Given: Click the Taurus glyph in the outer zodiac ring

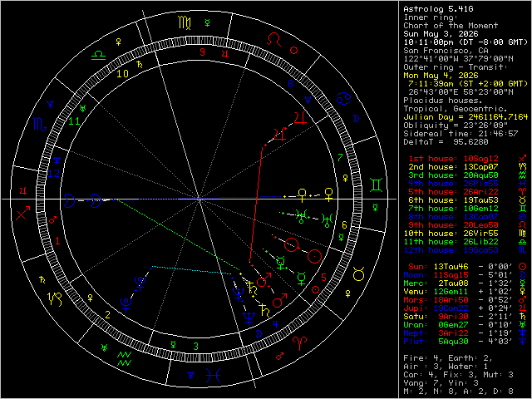Looking at the screenshot, I should (358, 273).
